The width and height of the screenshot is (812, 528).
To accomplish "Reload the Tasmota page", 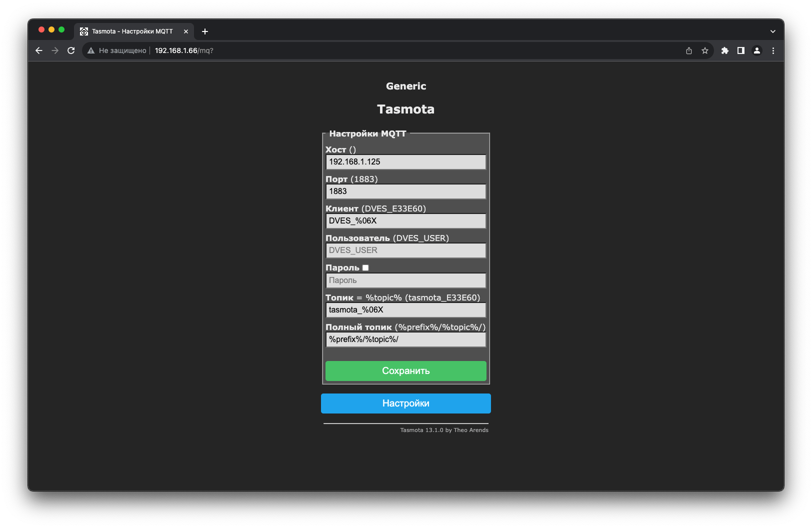I will [x=71, y=50].
